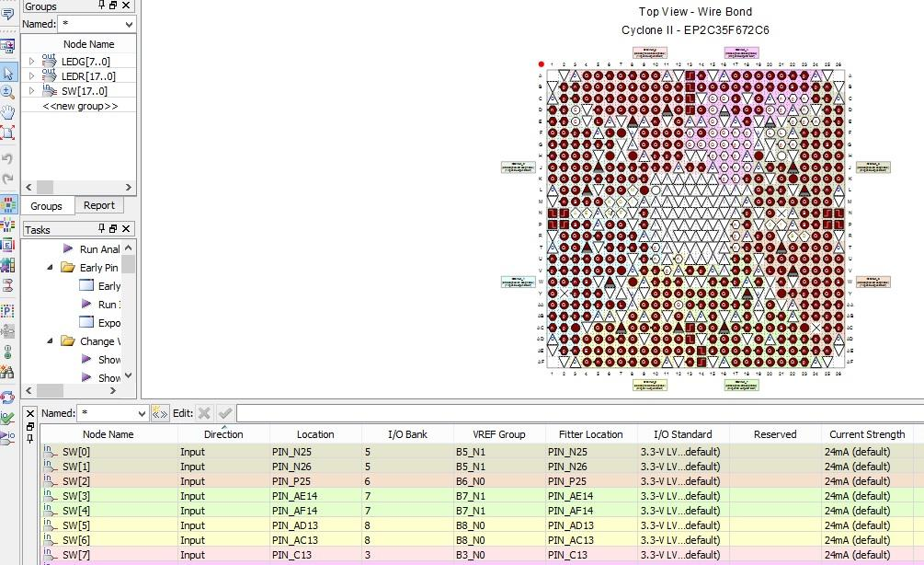Viewport: 924px width, 565px height.
Task: Click the 'P' pad view icon in toolbar
Action: point(7,310)
